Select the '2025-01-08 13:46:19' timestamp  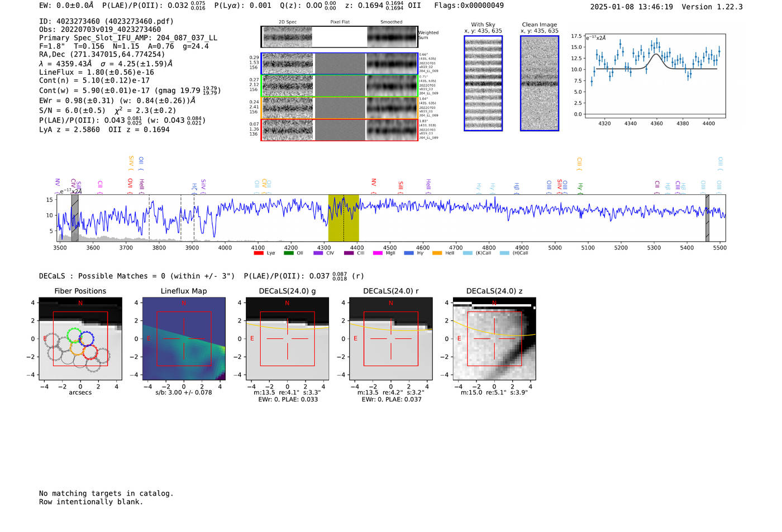point(631,7)
